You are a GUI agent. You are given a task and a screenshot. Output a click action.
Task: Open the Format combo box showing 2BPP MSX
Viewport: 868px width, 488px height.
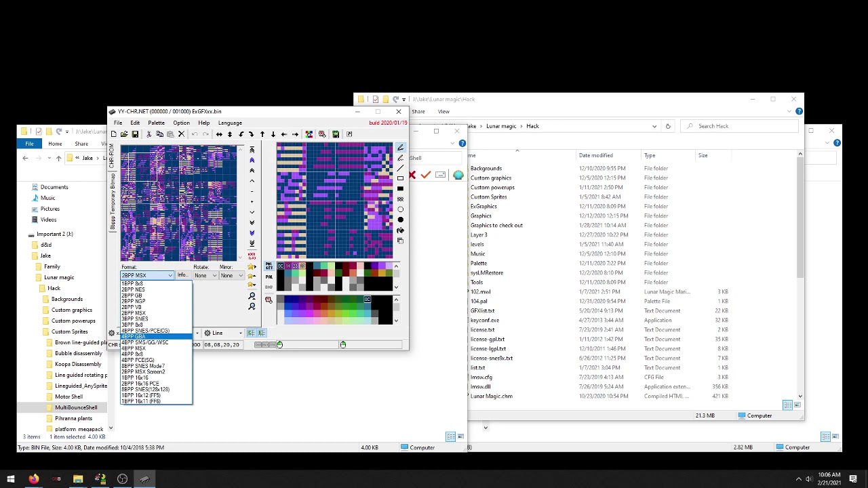click(x=147, y=275)
